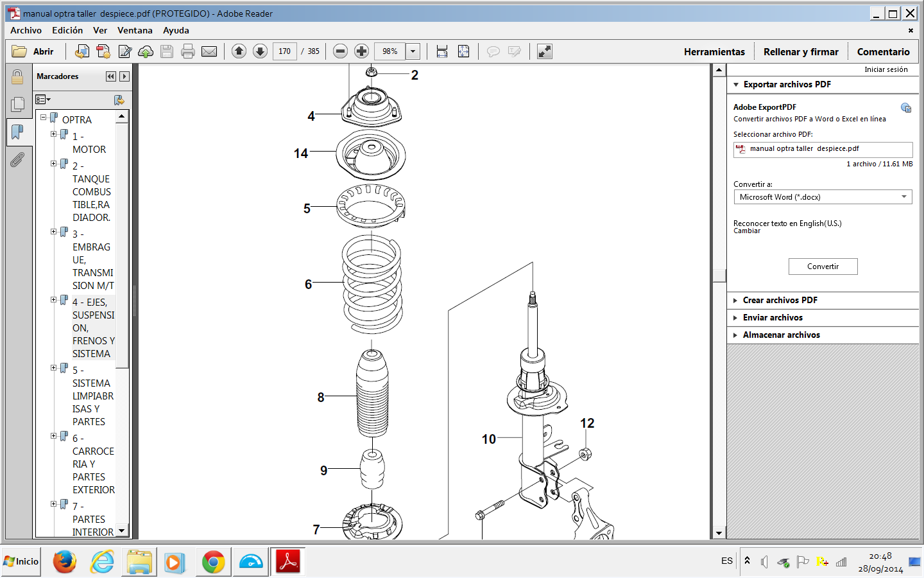Screen dimensions: 924x578
Task: Open the Archivo menu
Action: point(26,30)
